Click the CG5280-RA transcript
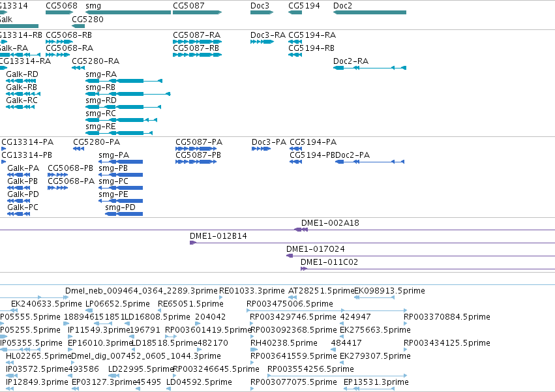555x392 pixels. [x=78, y=68]
